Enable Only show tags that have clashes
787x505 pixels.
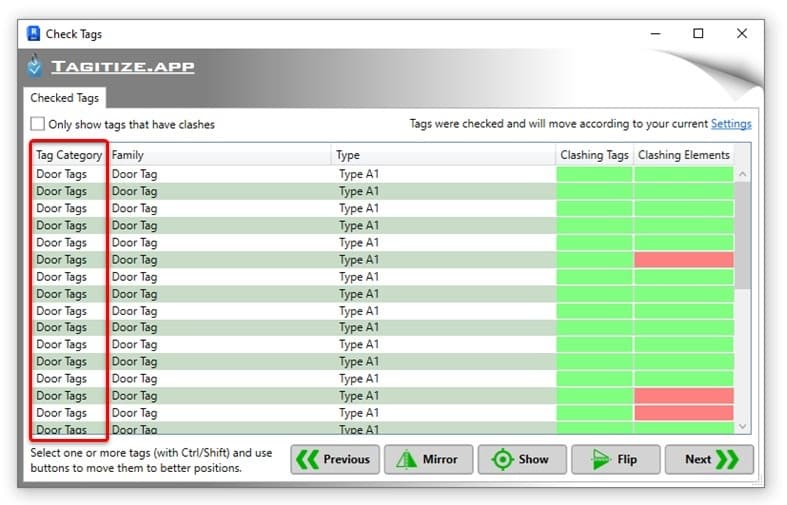point(37,124)
